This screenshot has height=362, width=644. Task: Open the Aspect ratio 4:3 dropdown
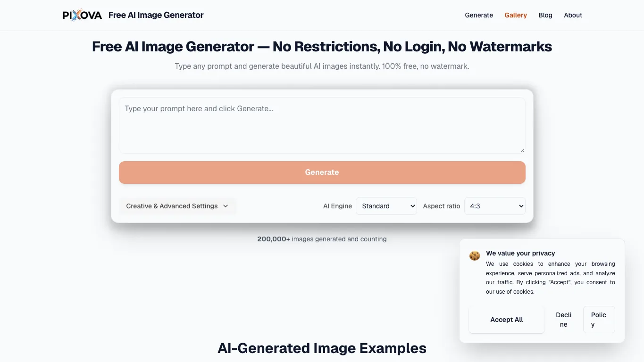coord(495,206)
